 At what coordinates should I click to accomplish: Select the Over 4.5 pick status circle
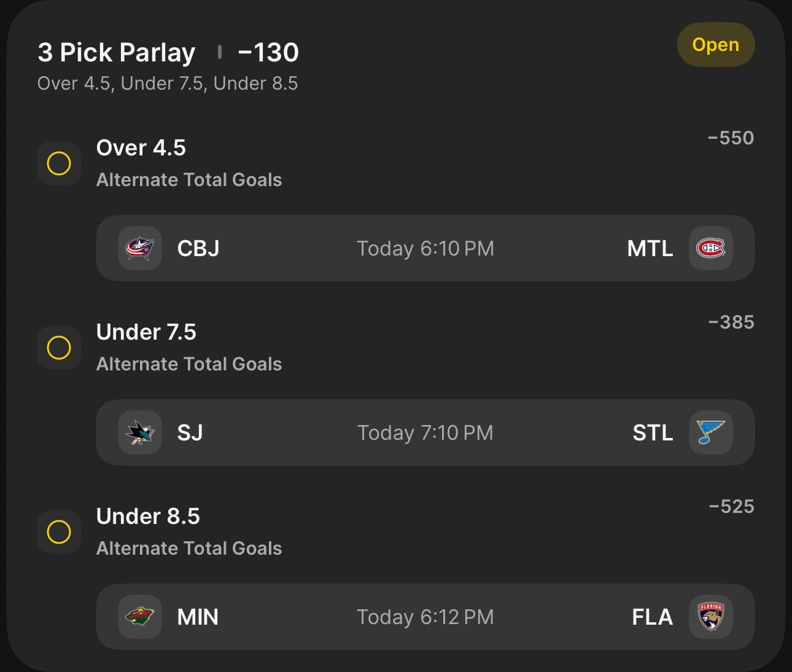[59, 163]
